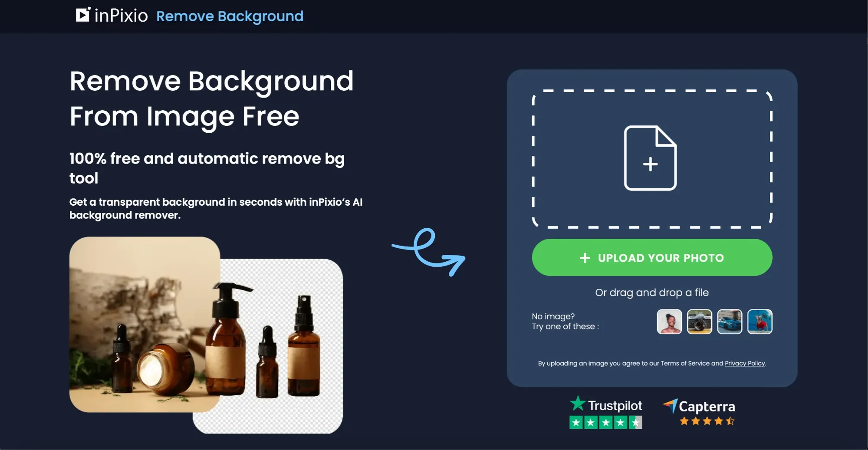Open the Remove Background header link

tap(230, 16)
